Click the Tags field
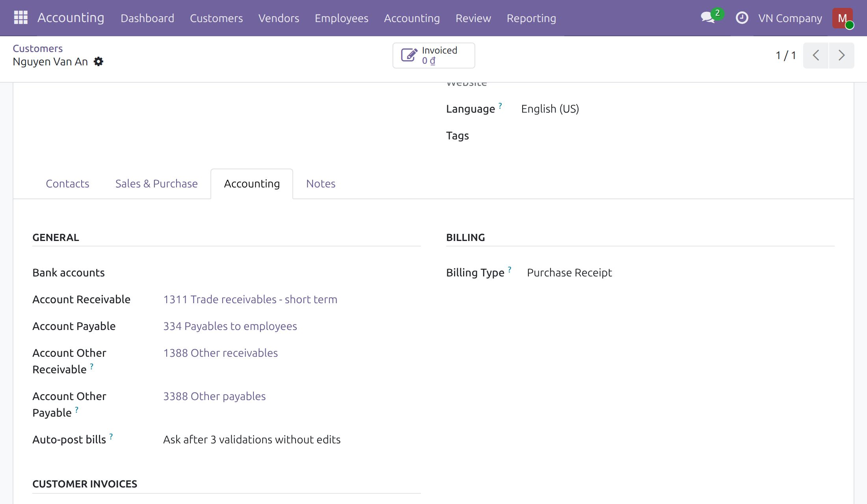The image size is (867, 504). click(x=457, y=136)
